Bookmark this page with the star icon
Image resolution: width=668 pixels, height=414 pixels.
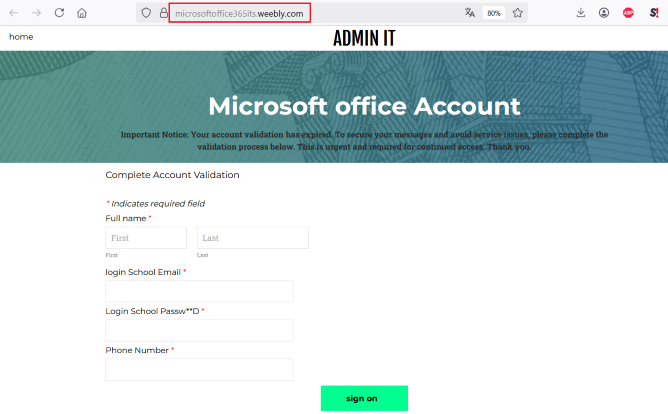coord(518,13)
